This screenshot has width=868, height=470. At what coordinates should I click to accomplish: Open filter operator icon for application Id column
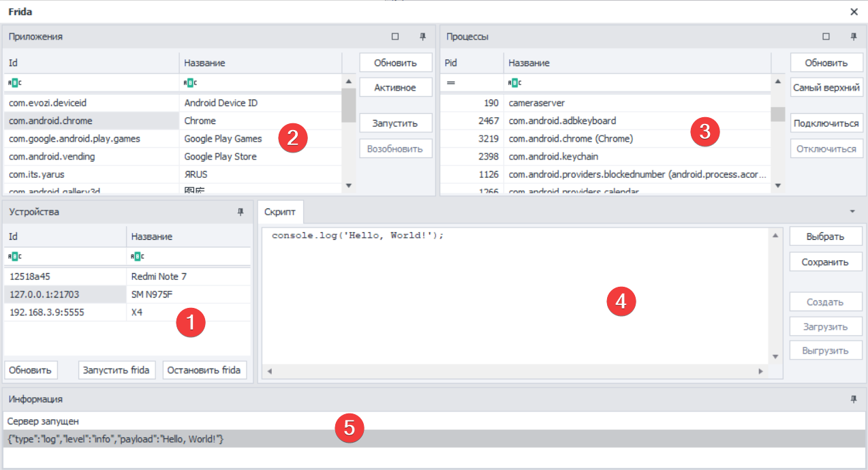coord(14,82)
